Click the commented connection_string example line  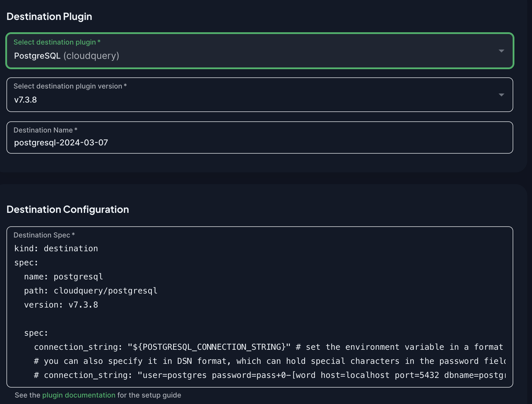[x=270, y=375]
